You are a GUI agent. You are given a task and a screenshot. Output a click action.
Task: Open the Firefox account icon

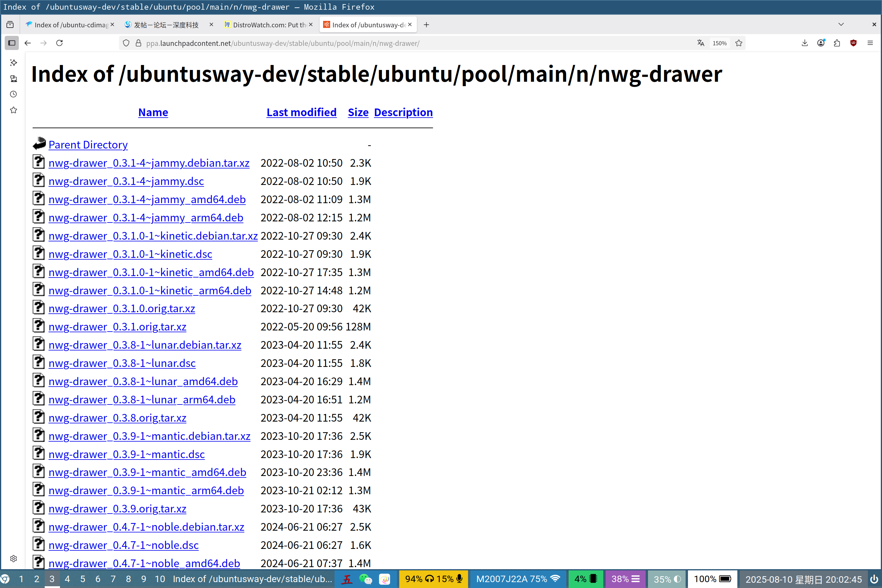(x=821, y=43)
